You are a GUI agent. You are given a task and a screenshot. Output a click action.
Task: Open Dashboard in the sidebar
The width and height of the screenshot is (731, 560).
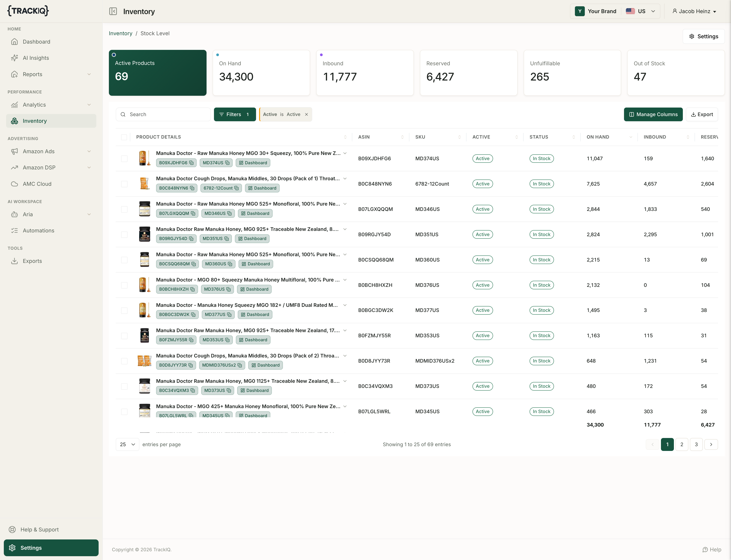[x=51, y=42]
